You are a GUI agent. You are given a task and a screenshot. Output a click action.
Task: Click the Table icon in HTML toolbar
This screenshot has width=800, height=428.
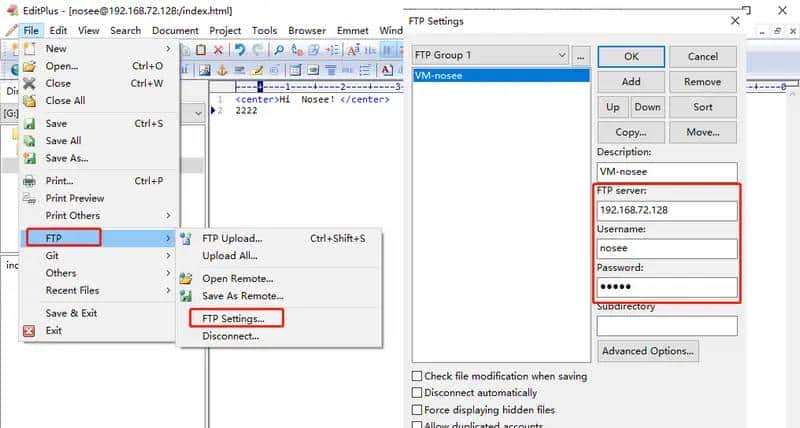[295, 70]
